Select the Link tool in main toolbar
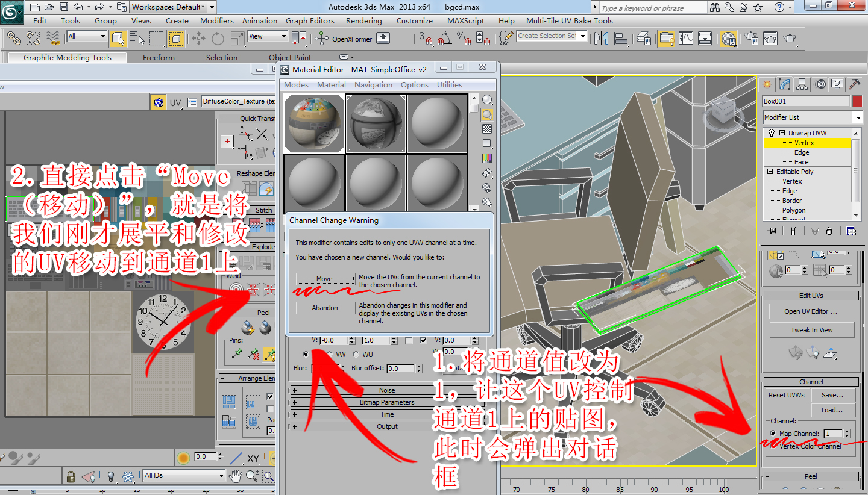This screenshot has height=495, width=868. [14, 39]
